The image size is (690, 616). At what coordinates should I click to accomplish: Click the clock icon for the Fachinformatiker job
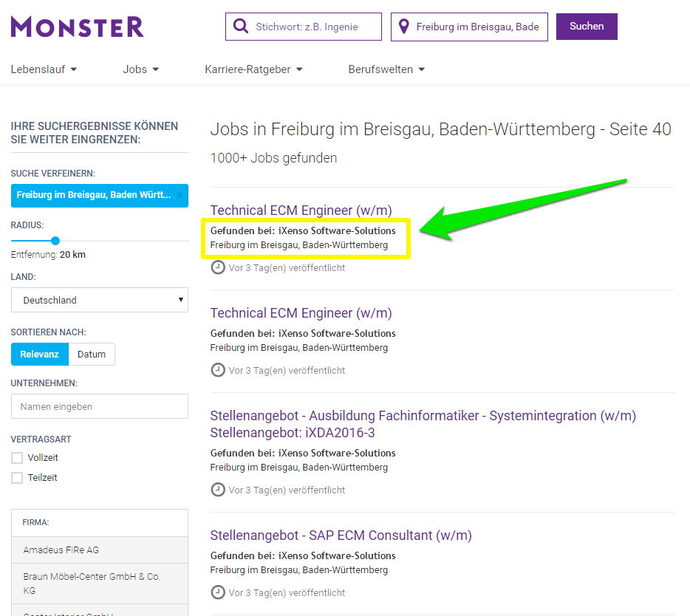[218, 489]
